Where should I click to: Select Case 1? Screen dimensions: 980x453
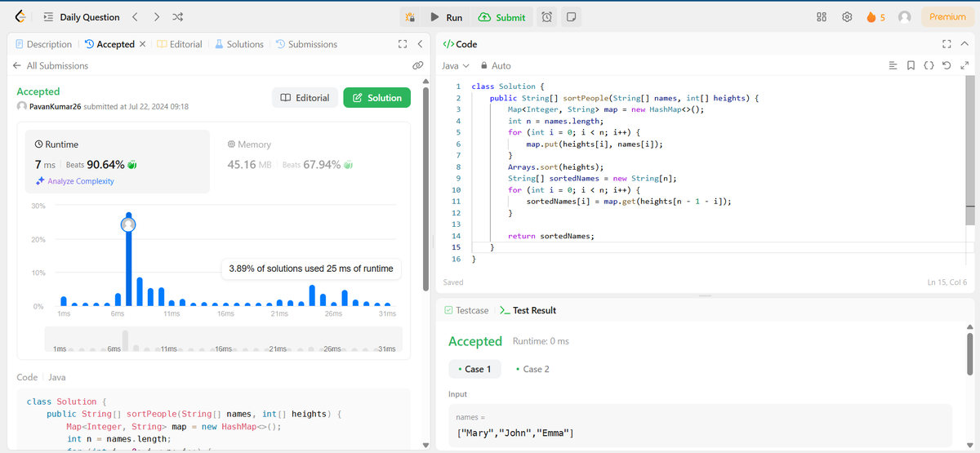click(x=475, y=369)
